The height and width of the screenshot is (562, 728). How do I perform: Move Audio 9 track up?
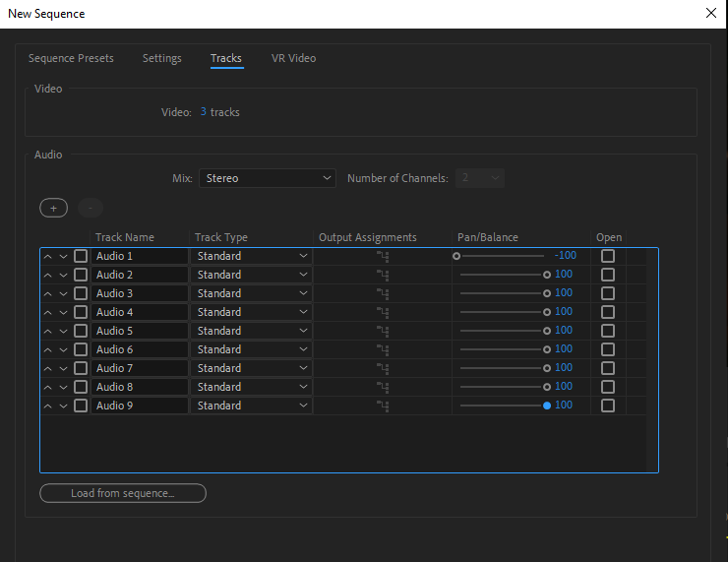point(48,406)
